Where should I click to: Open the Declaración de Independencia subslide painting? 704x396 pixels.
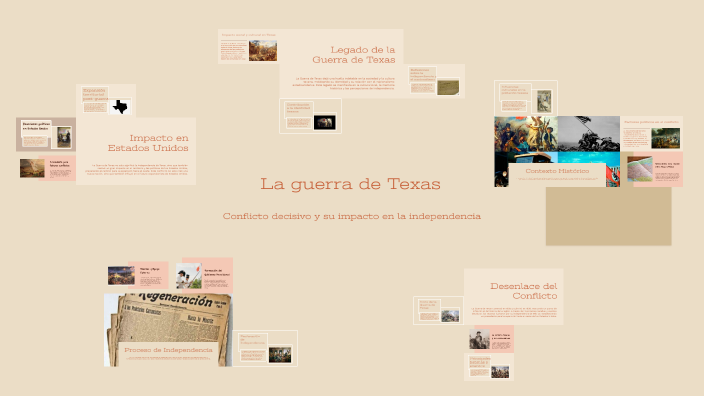pos(280,355)
